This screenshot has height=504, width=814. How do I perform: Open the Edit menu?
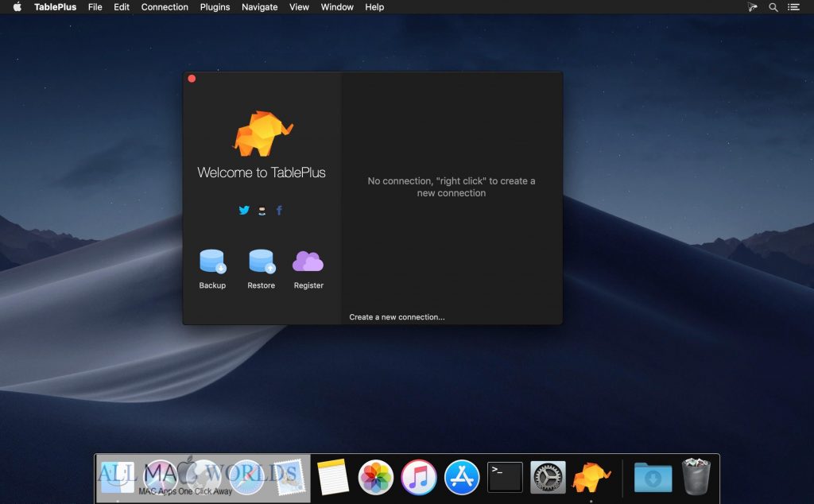click(x=122, y=6)
